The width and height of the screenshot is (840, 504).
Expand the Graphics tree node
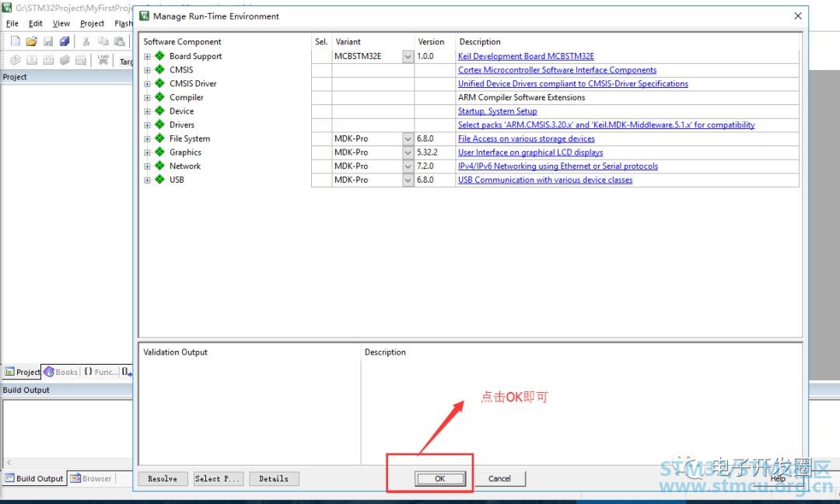point(147,152)
